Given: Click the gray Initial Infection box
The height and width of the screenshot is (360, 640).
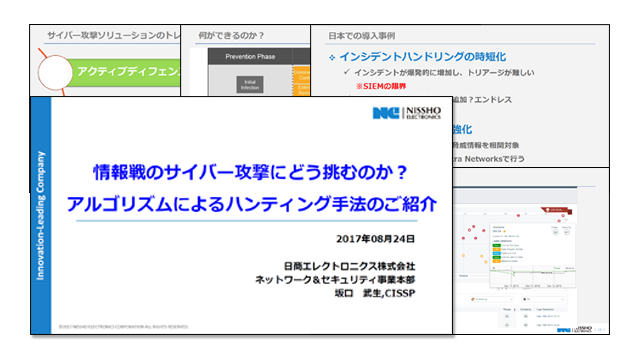Looking at the screenshot, I should click(x=250, y=84).
